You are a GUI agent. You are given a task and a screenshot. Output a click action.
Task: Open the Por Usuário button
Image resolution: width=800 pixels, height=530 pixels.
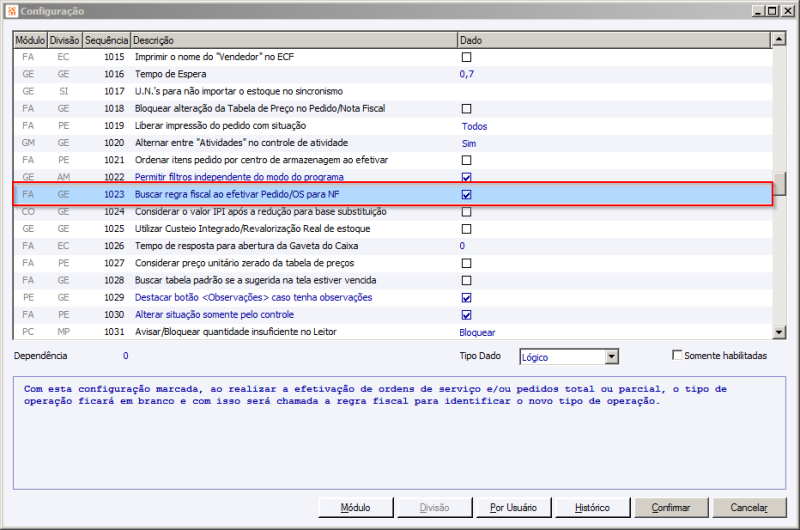513,508
